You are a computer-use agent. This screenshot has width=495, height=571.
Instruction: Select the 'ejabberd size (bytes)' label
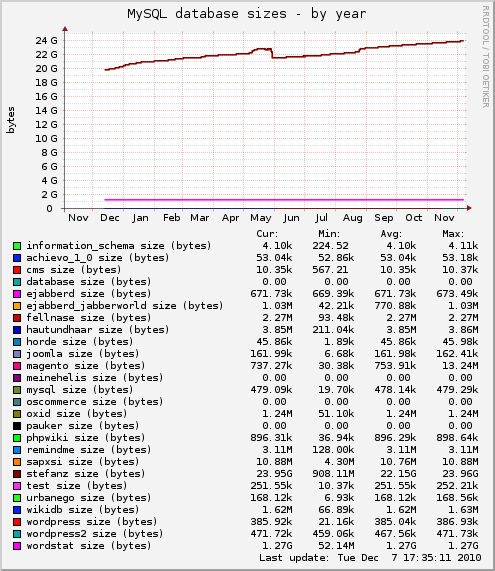pyautogui.click(x=89, y=294)
